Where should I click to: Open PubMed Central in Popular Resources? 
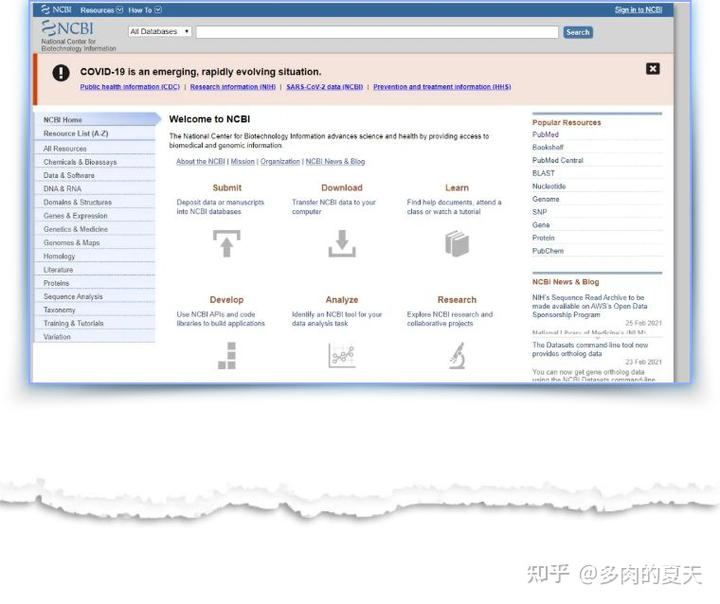557,160
